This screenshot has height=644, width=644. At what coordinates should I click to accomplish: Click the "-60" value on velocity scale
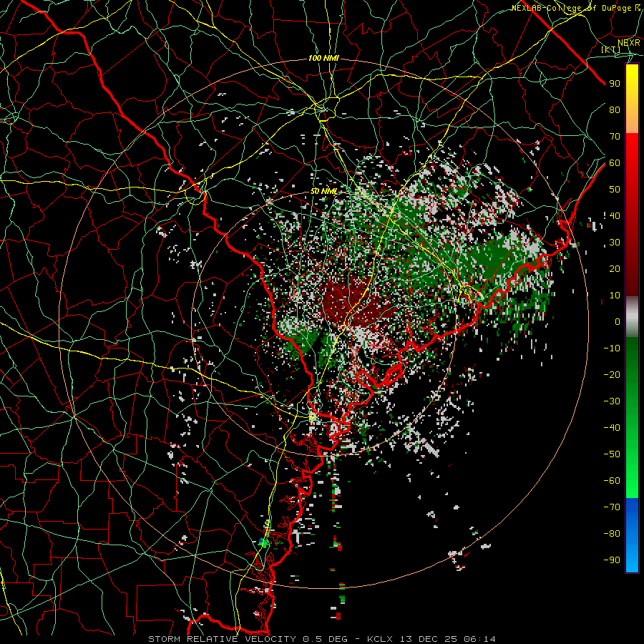tap(612, 481)
